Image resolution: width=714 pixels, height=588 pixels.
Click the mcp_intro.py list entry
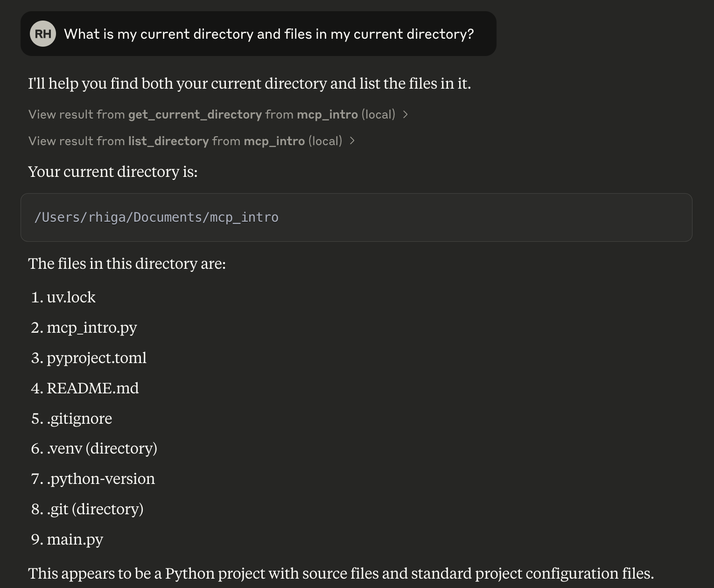(91, 328)
